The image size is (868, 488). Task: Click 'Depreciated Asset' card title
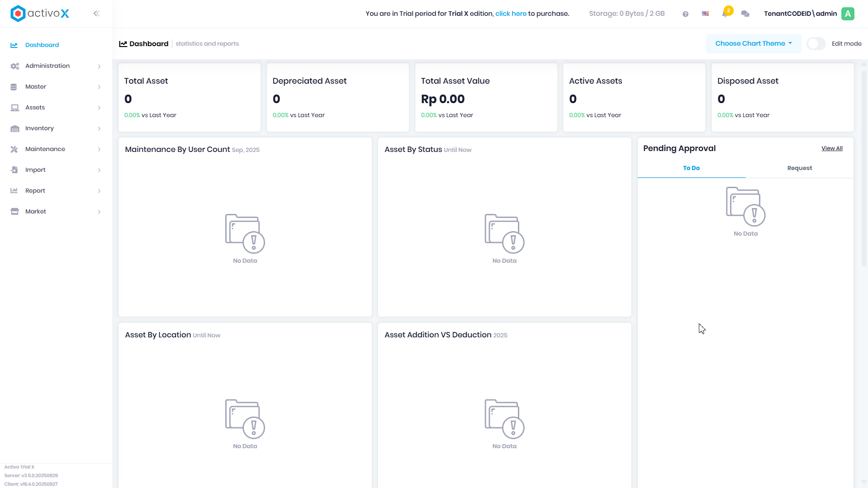click(309, 81)
